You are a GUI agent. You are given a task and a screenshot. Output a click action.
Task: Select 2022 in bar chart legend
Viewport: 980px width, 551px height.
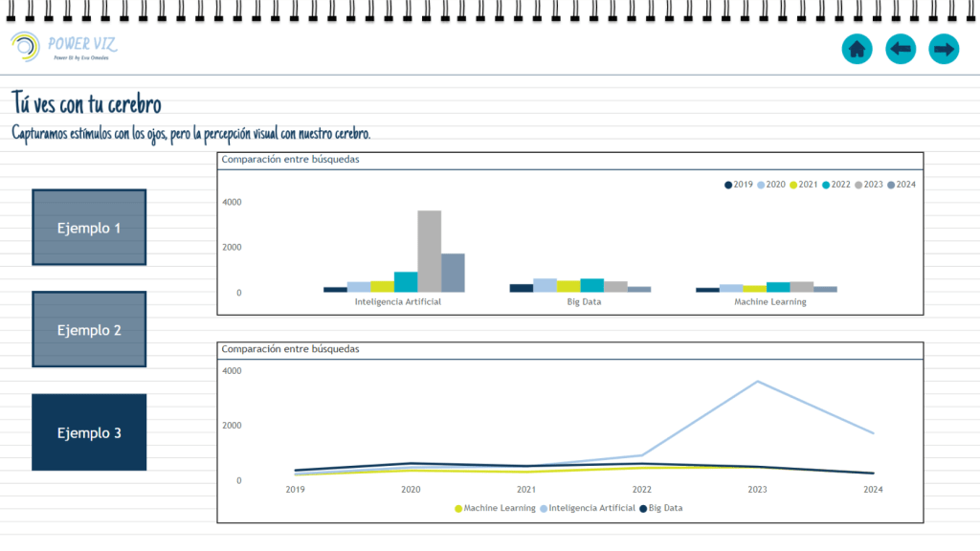click(x=839, y=185)
